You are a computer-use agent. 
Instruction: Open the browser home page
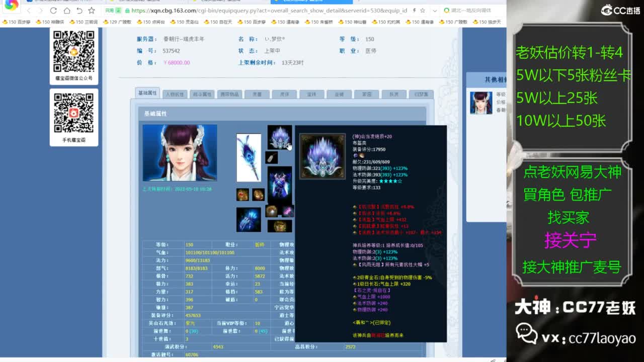coord(66,11)
